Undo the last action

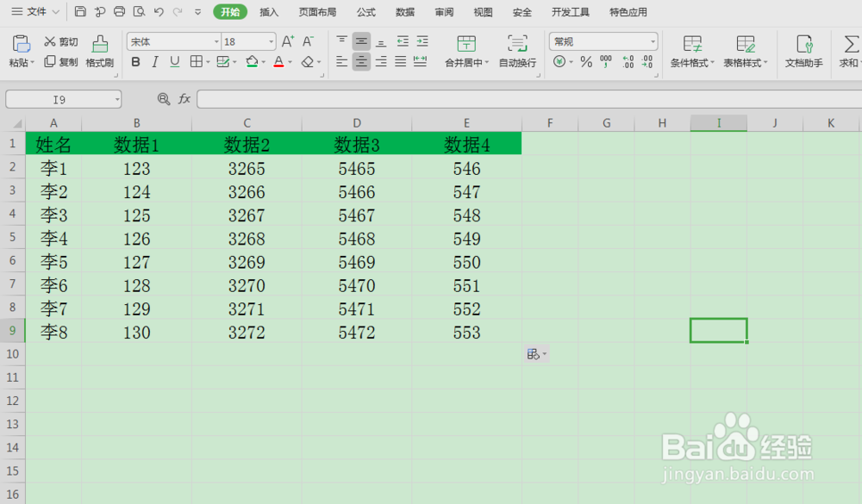click(159, 11)
